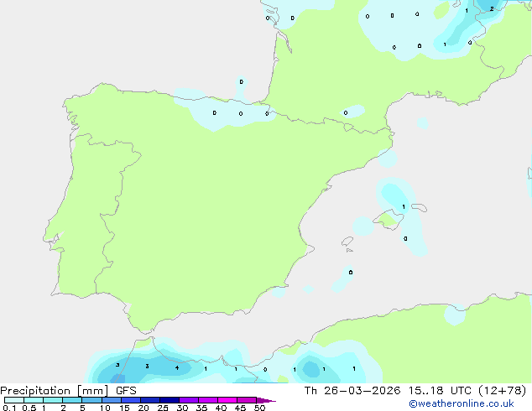Select the legend swatch between 1 and 2

click(x=53, y=400)
